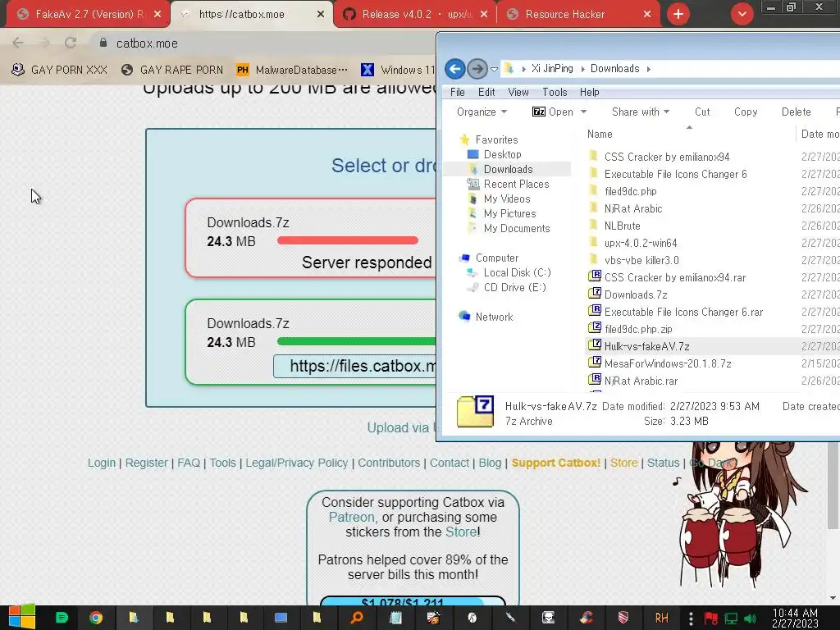Screen dimensions: 840x630
Task: Open a new browser tab with plus button
Action: 678,14
